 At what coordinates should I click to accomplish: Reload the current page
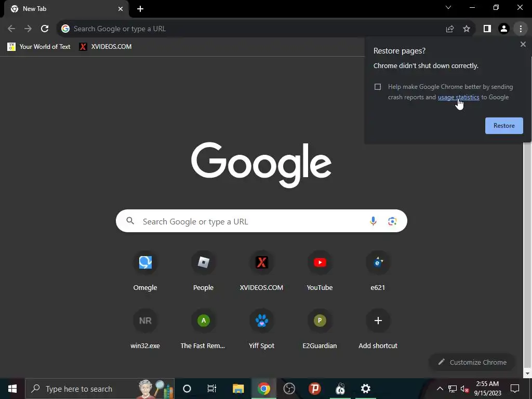click(45, 29)
